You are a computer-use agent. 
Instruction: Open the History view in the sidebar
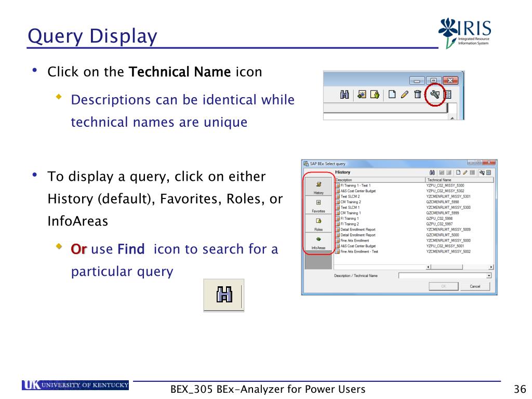pyautogui.click(x=318, y=187)
